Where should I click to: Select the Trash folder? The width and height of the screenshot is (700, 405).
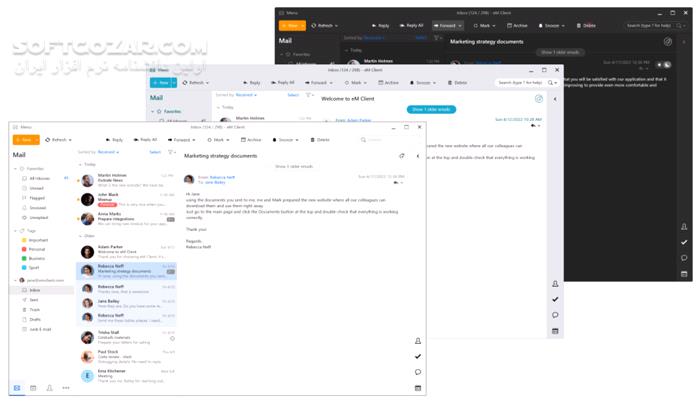coord(34,310)
